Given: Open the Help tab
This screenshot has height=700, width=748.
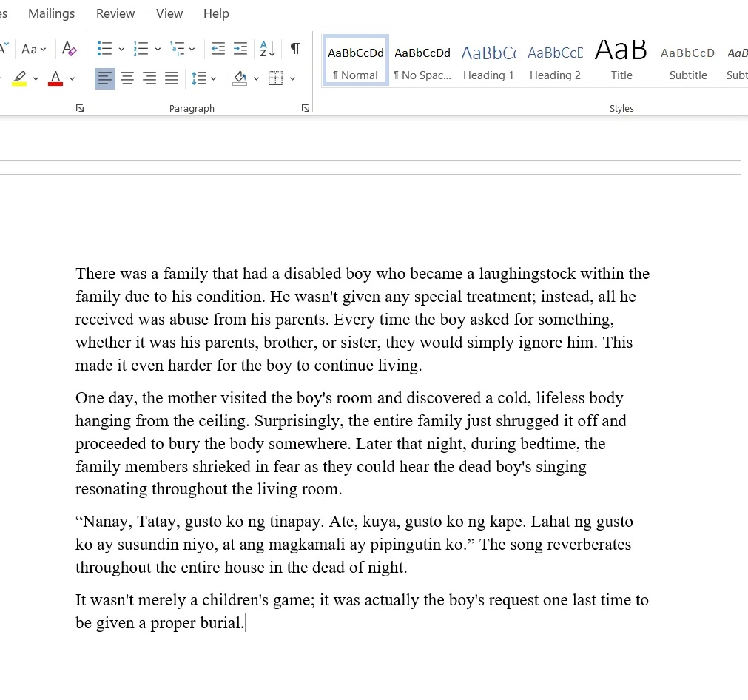Looking at the screenshot, I should point(216,13).
